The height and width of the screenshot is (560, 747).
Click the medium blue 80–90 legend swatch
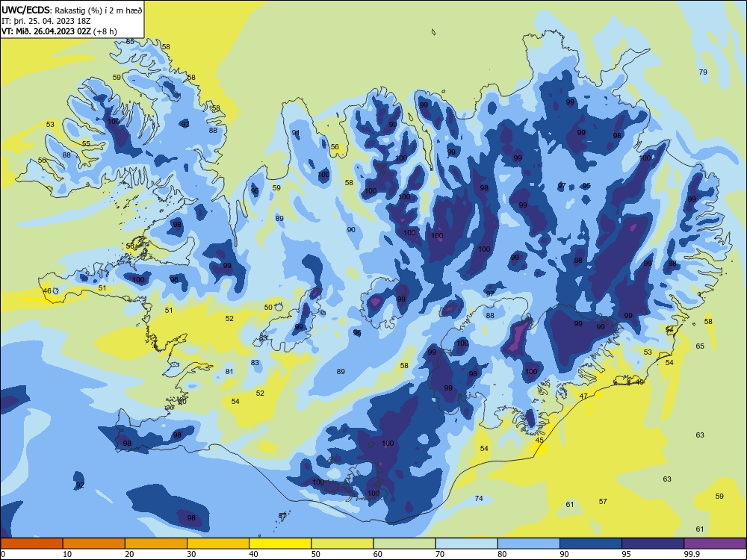[529, 544]
